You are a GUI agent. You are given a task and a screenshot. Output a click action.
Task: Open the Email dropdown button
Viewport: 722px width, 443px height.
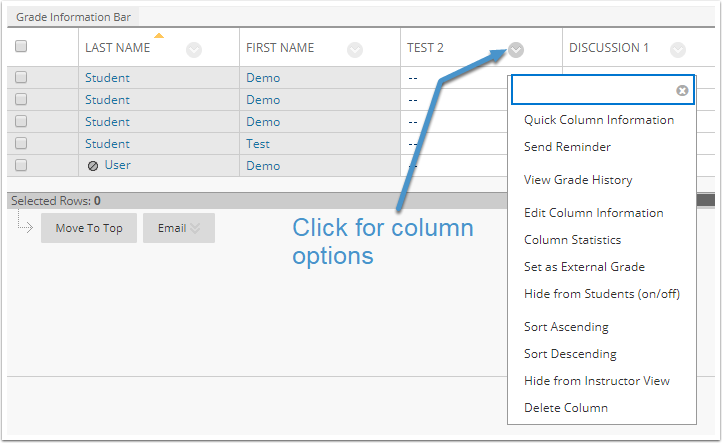click(179, 228)
